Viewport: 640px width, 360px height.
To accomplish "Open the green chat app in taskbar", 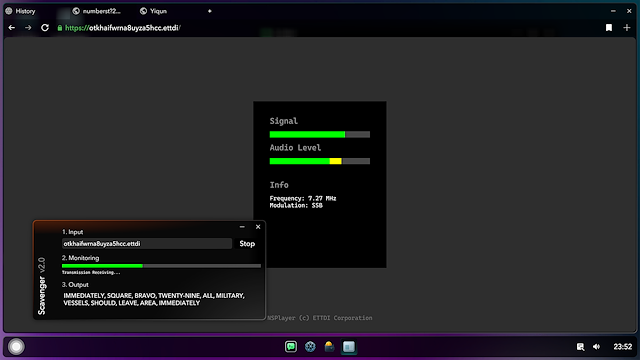I will tap(291, 347).
